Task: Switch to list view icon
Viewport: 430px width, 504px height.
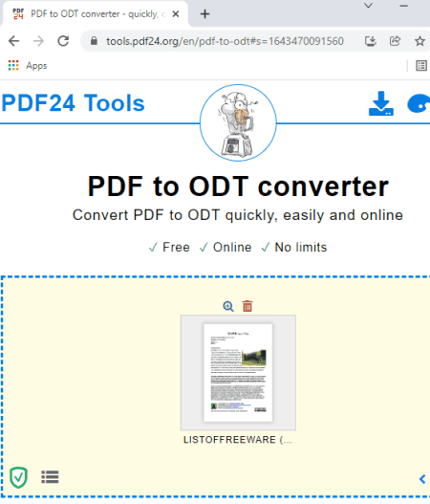Action: point(50,477)
